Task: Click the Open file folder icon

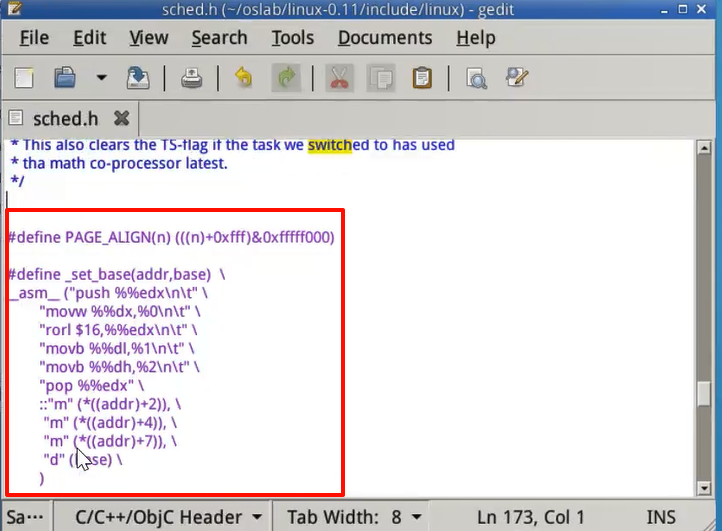Action: click(x=65, y=77)
